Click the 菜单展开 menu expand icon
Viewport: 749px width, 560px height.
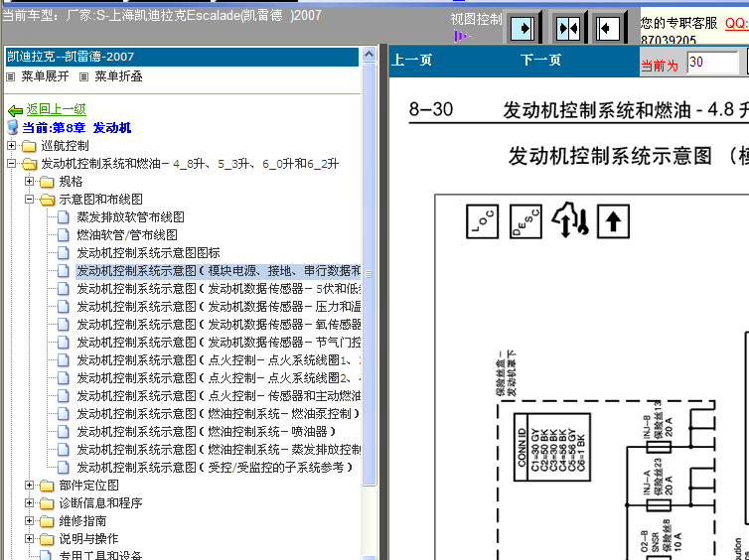click(11, 76)
